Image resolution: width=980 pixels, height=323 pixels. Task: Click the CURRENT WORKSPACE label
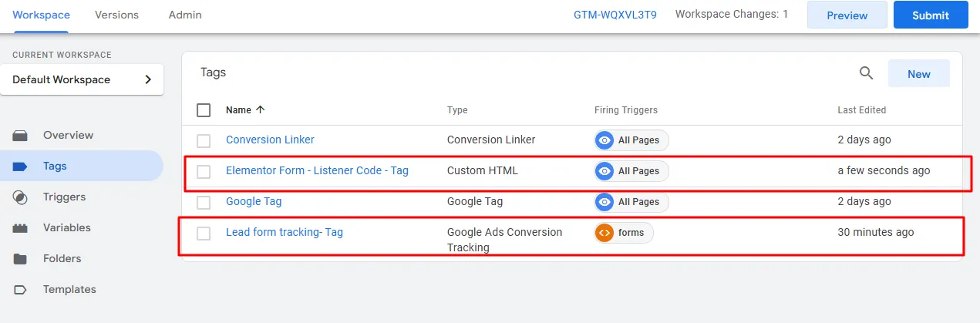pyautogui.click(x=62, y=55)
